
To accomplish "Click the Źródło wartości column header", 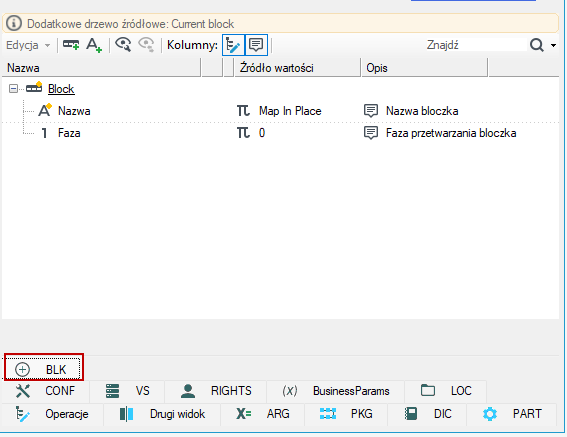I will pyautogui.click(x=298, y=68).
